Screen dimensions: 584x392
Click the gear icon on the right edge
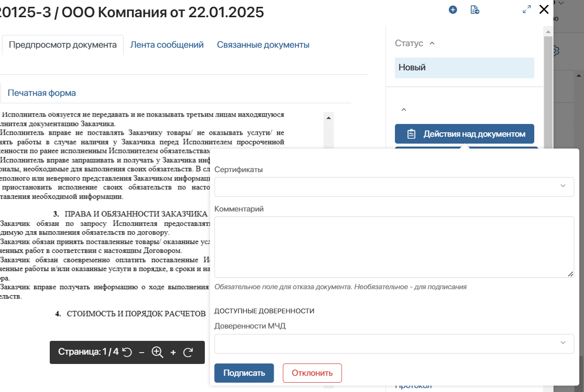pos(556,50)
